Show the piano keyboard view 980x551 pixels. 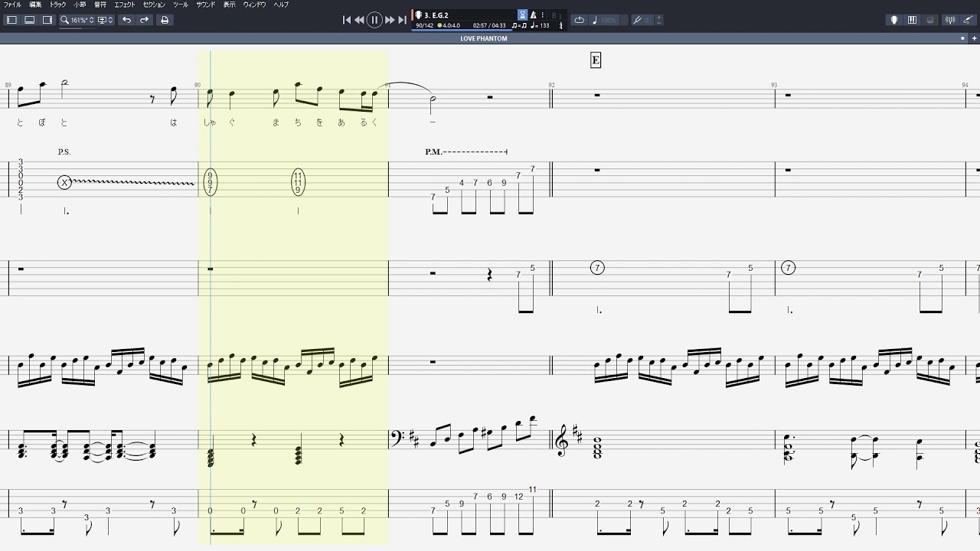(912, 20)
